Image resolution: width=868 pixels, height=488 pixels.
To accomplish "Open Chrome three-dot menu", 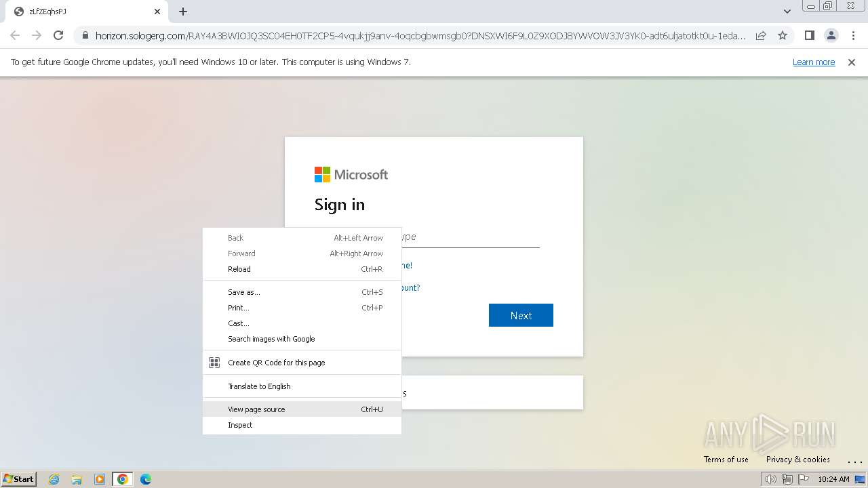I will 852,35.
